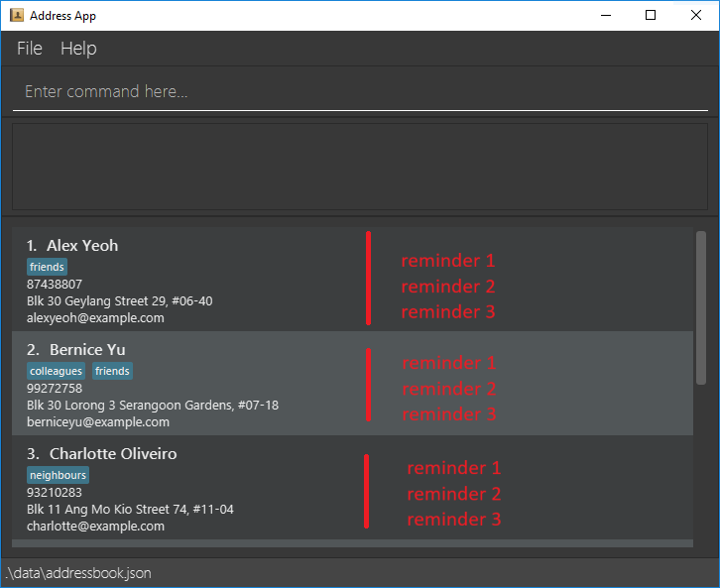Click the email berniceyu@example.com
This screenshot has width=720, height=588.
(x=98, y=422)
